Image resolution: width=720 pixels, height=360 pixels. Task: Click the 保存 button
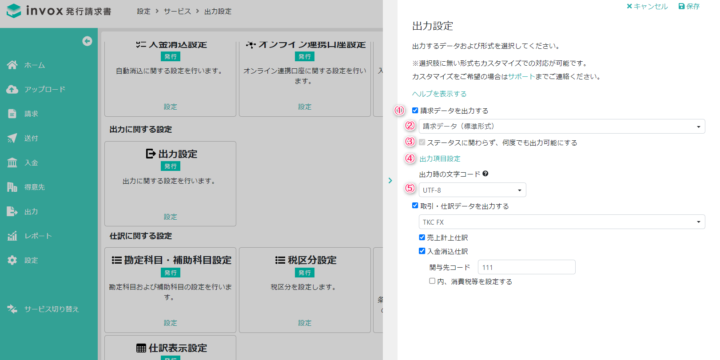689,6
